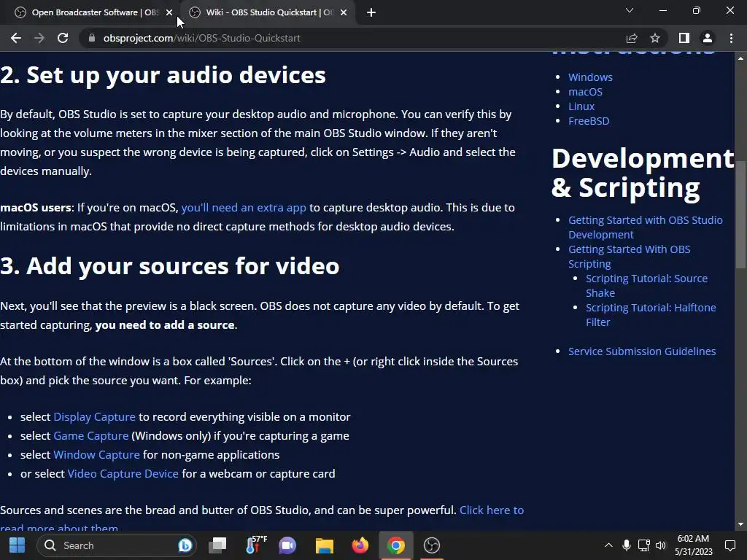Select the Wiki - OBS Studio Quickstart tab
This screenshot has height=560, width=747.
point(269,12)
